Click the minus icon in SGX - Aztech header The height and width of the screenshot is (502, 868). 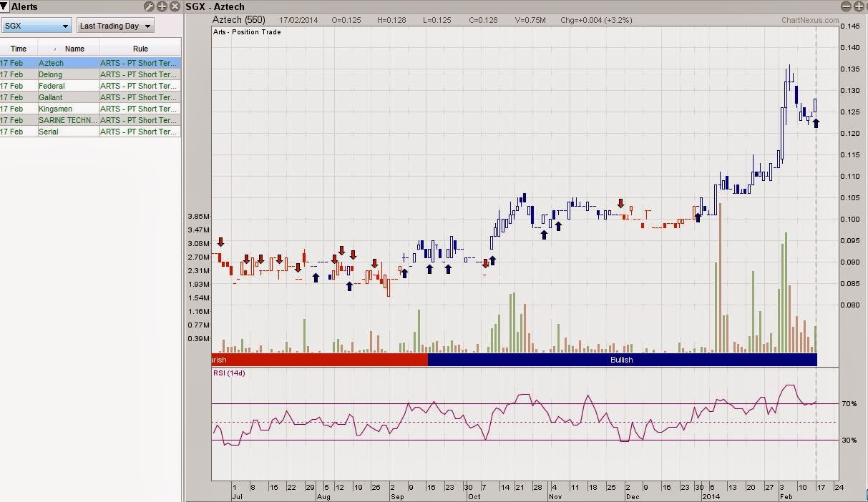coord(847,6)
